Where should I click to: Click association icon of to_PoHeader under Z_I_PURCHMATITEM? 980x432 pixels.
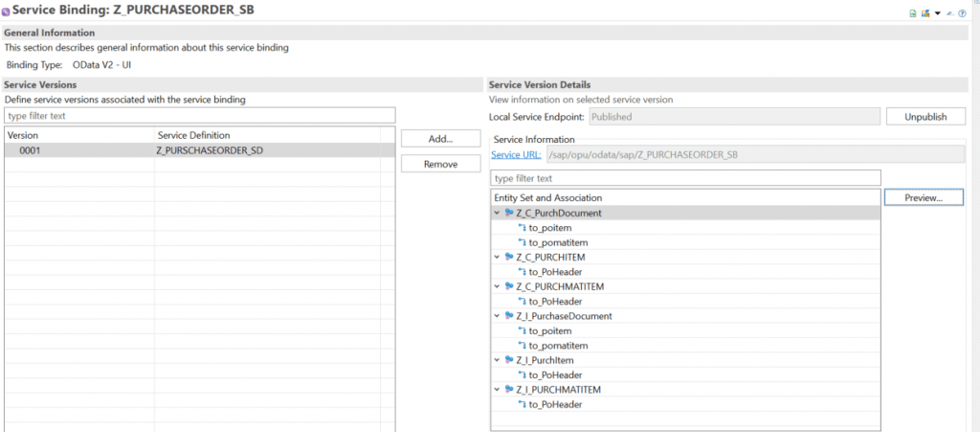click(523, 404)
